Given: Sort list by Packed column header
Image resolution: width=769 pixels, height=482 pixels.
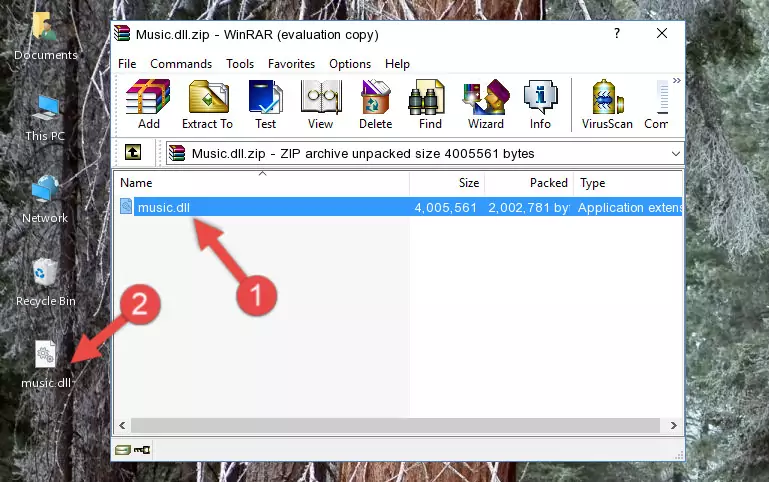Looking at the screenshot, I should (x=529, y=183).
